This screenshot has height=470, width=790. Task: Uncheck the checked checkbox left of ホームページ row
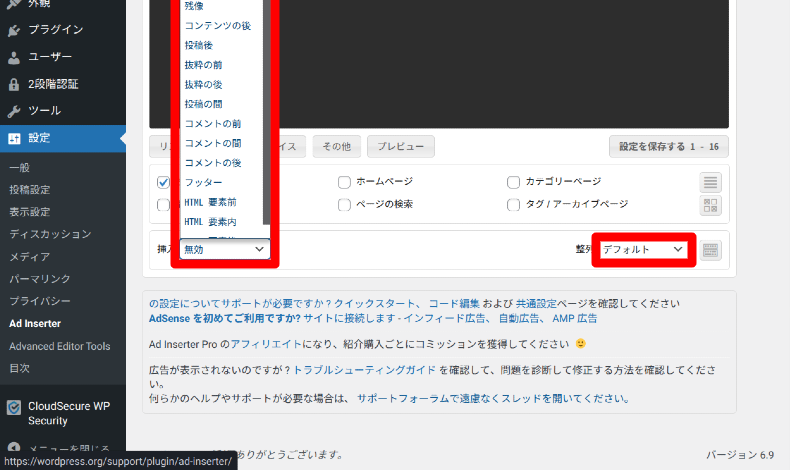click(163, 182)
